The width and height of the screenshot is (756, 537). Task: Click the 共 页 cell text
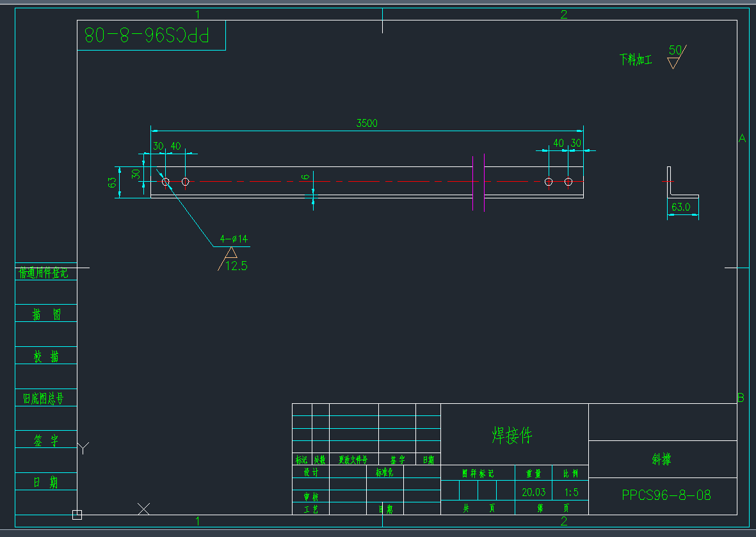(x=478, y=508)
